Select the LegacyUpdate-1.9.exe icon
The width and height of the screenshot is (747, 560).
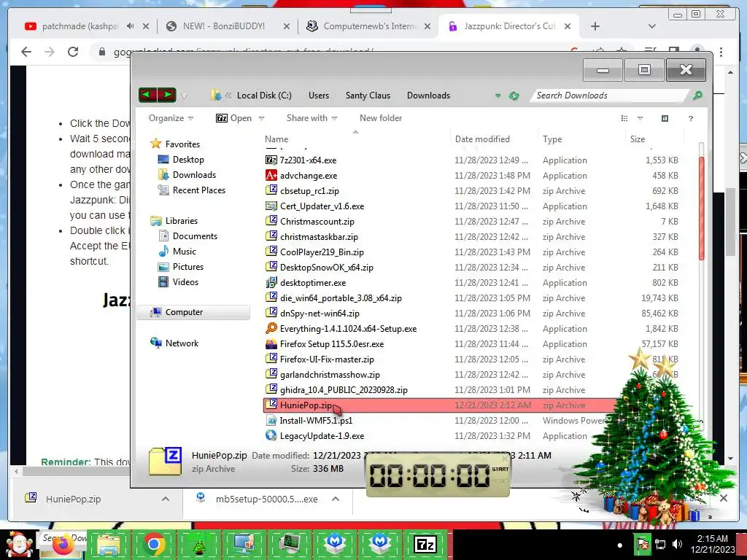coord(271,436)
